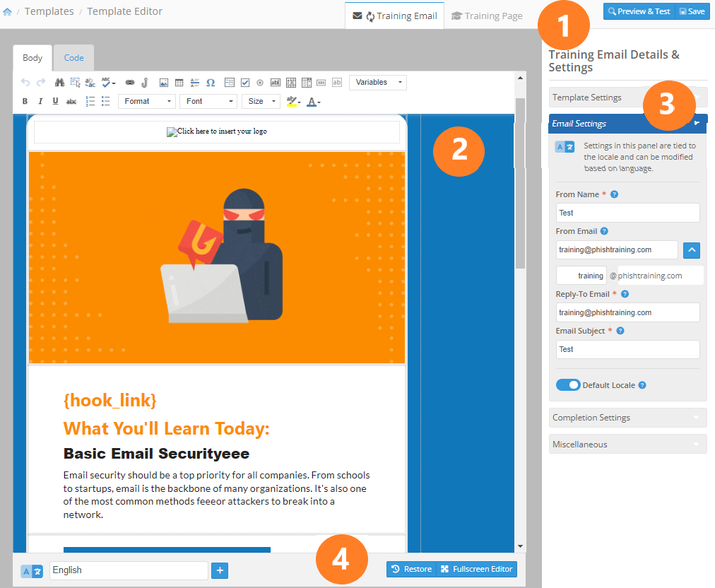
Task: Undo the last edit with the Undo icon
Action: 26,83
